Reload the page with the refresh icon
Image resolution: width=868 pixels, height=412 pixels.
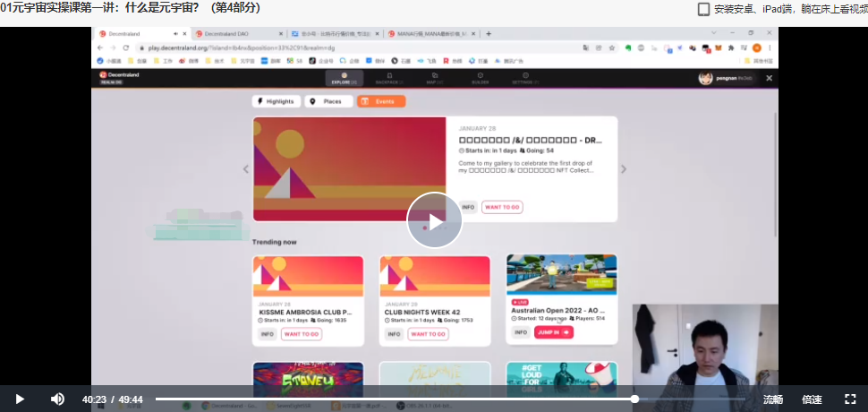click(x=126, y=48)
